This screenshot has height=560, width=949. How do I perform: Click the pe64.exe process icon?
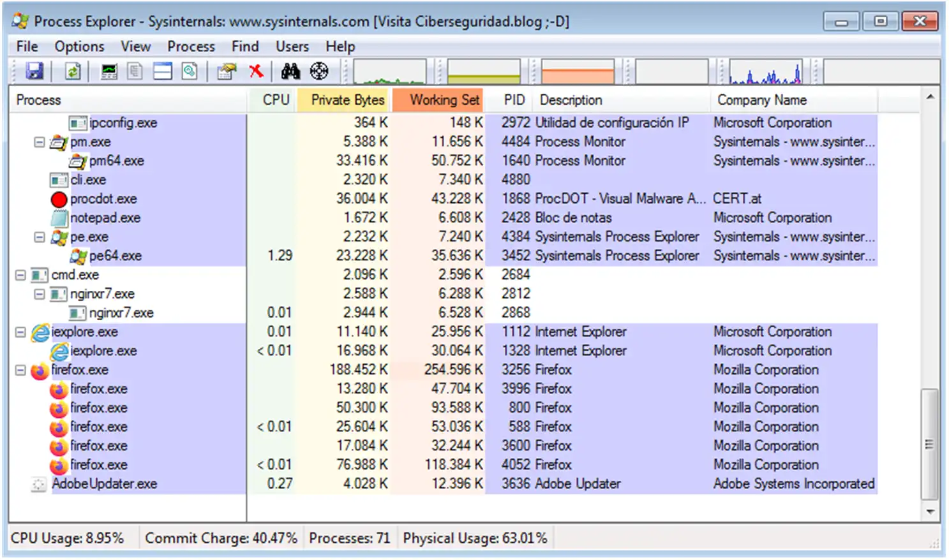[x=78, y=256]
